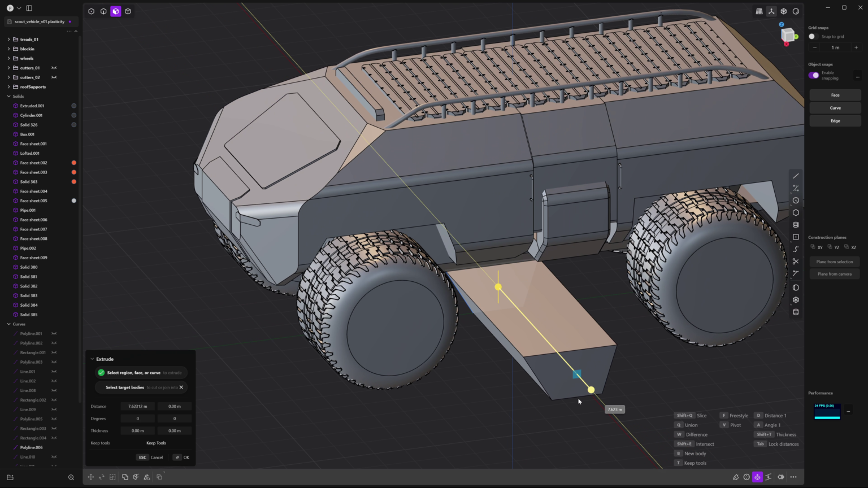Toggle the white dot on Face sheet.005
The width and height of the screenshot is (868, 488).
pyautogui.click(x=73, y=201)
